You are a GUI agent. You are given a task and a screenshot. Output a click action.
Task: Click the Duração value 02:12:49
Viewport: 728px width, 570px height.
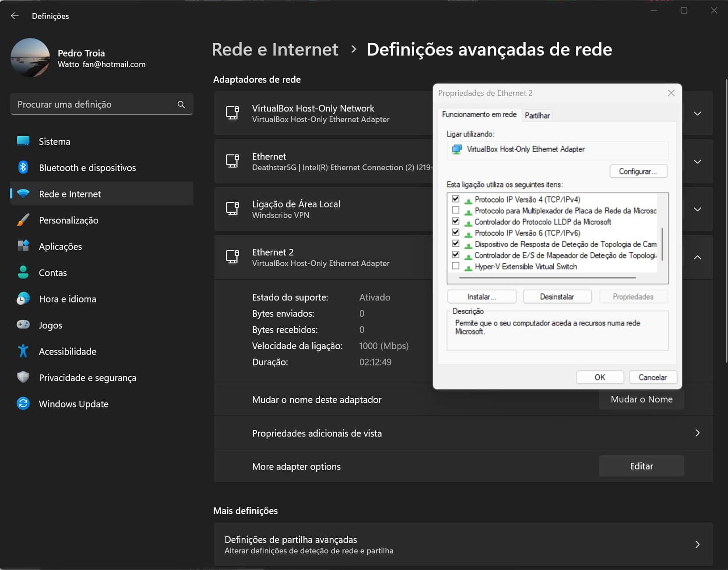375,362
